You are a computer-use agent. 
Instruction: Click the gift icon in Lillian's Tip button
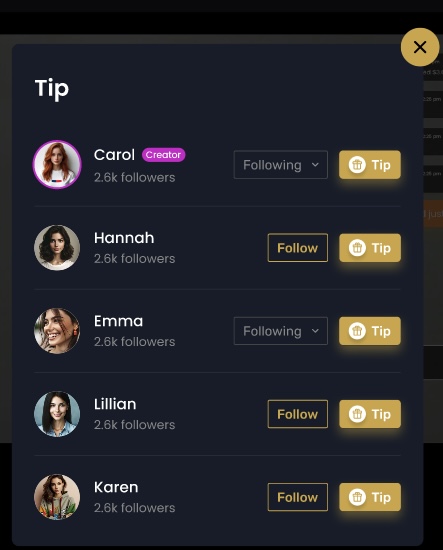coord(357,414)
